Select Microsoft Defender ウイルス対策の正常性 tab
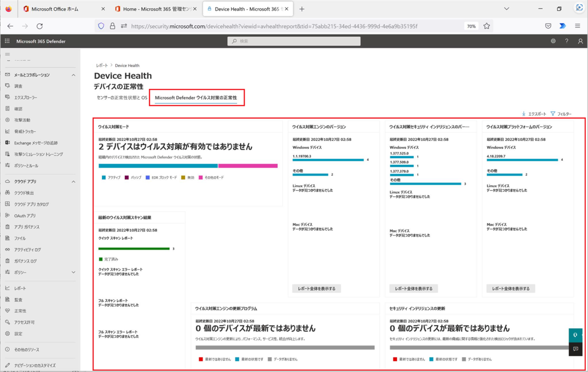The image size is (588, 372). coord(196,98)
